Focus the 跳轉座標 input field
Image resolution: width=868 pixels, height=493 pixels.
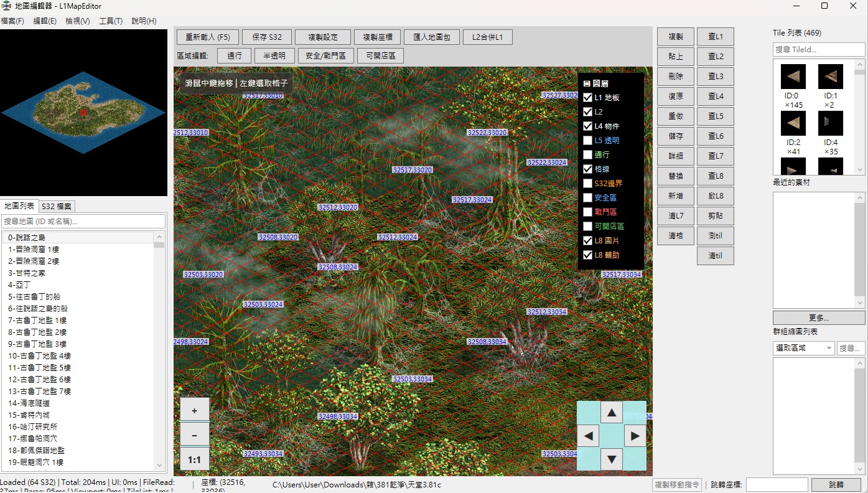click(777, 485)
